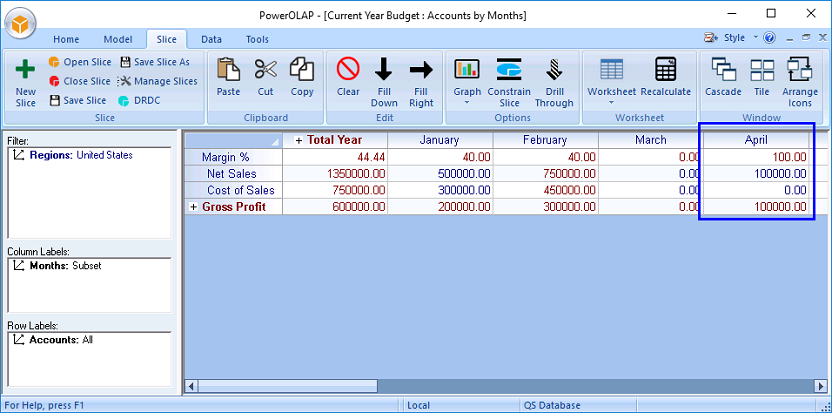
Task: Paste from the clipboard
Action: tap(228, 78)
